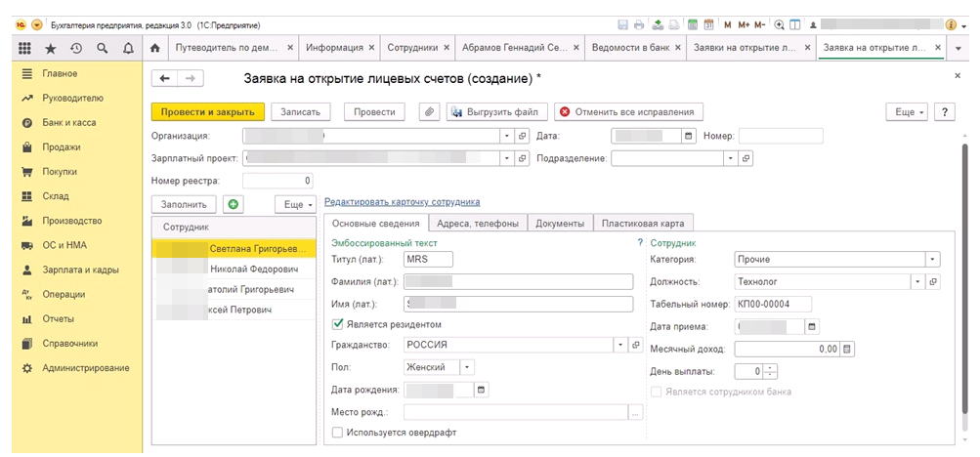Click the Print icon in title bar
This screenshot has width=980, height=457.
(638, 25)
